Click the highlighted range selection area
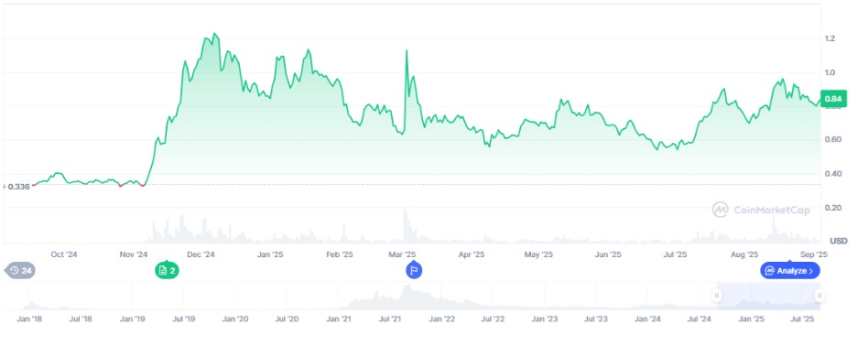Viewport: 868px width, 346px height. (x=768, y=296)
